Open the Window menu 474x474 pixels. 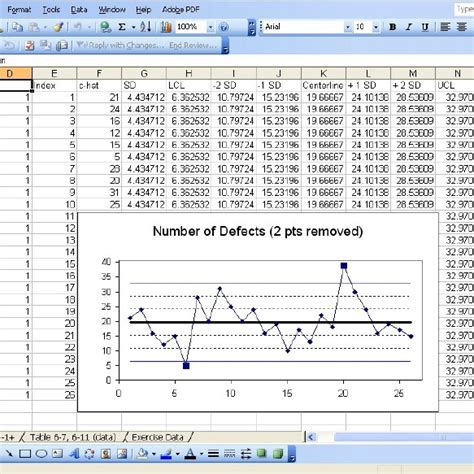[x=112, y=10]
